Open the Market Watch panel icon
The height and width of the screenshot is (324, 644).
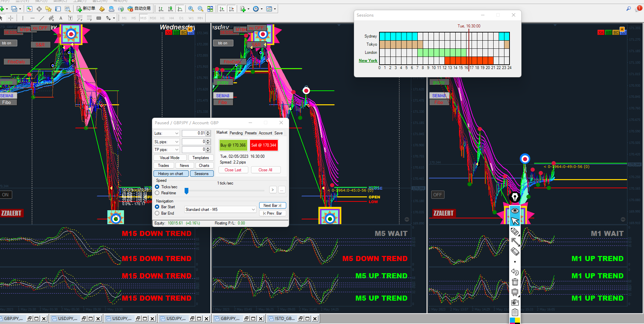tap(29, 9)
